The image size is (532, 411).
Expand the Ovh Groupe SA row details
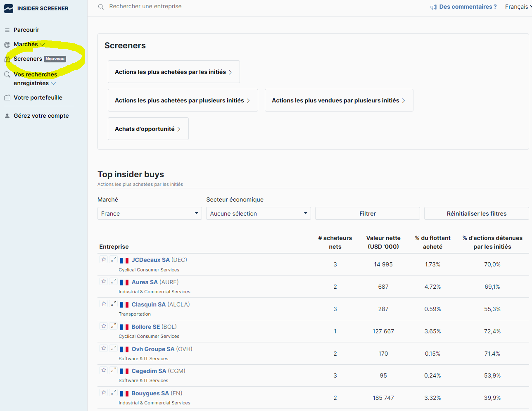[114, 349]
